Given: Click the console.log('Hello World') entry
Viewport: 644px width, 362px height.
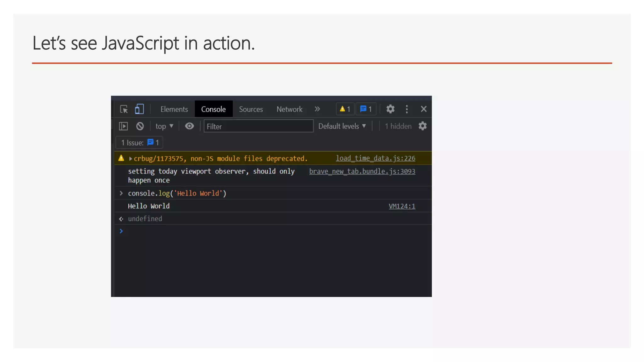Looking at the screenshot, I should (177, 193).
